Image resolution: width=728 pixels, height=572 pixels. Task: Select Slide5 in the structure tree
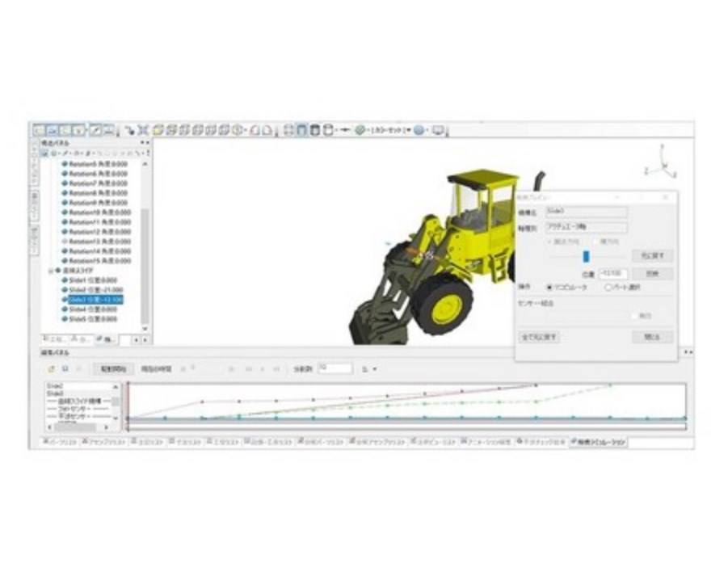click(90, 318)
